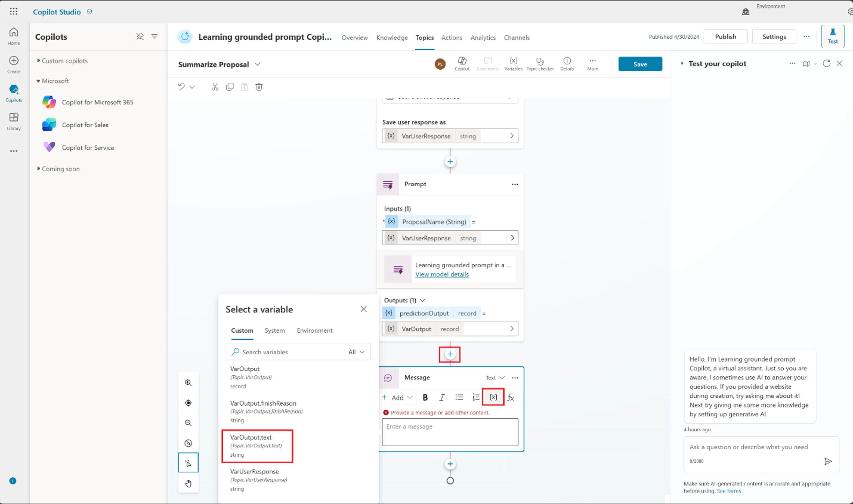Open the Environment variables tab

(x=315, y=331)
